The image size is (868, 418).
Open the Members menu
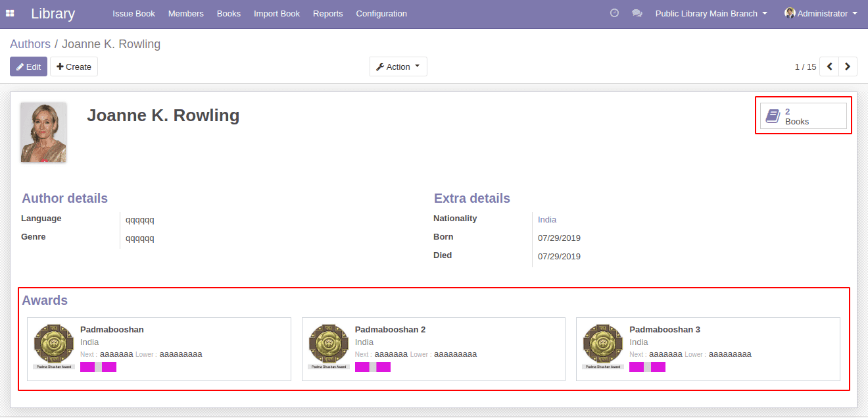click(186, 13)
